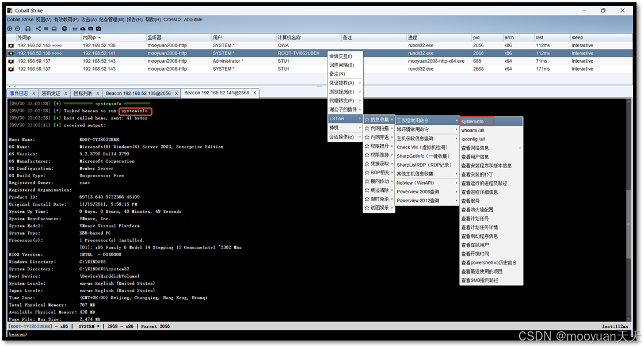644x348 pixels.
Task: Close the Beacon 192.168.52.138@2056 tab
Action: point(176,94)
